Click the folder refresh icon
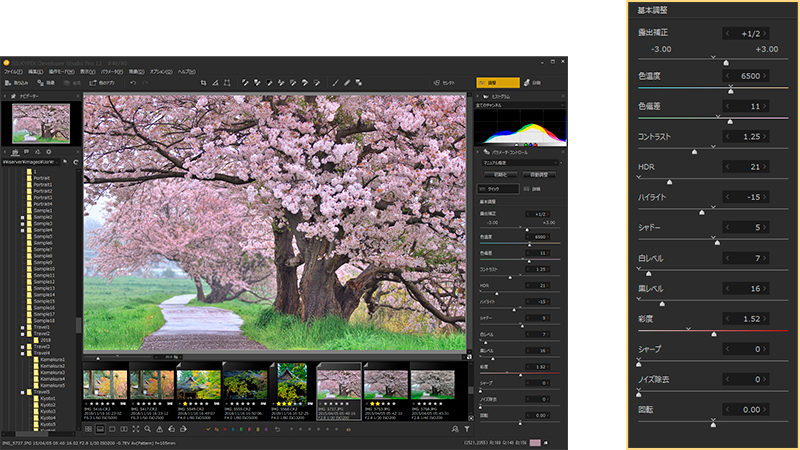 point(76,162)
